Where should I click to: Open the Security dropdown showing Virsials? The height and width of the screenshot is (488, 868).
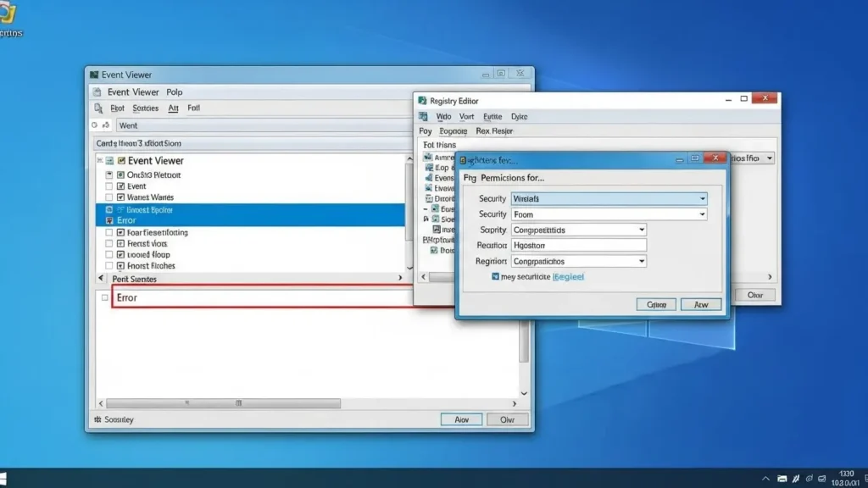coord(704,198)
